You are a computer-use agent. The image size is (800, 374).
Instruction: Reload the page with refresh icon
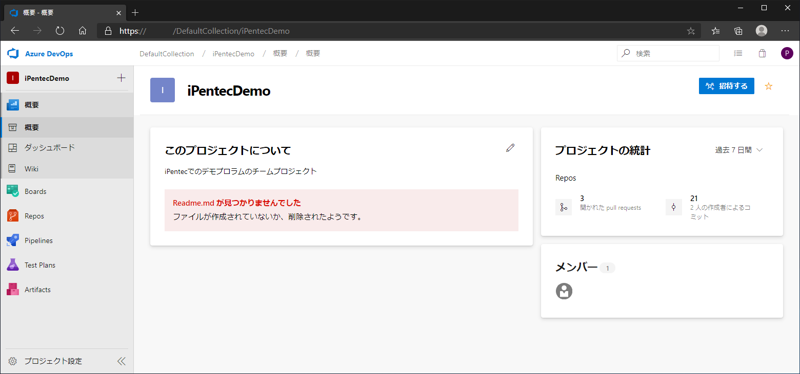click(60, 31)
